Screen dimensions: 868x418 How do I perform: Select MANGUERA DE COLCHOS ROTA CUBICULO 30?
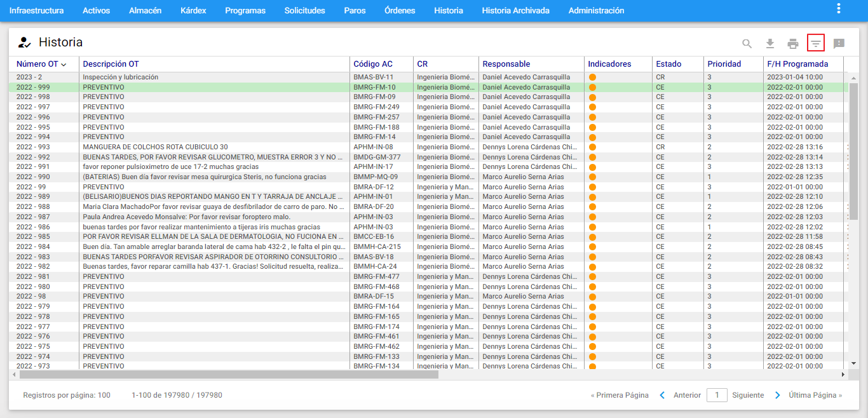click(155, 147)
